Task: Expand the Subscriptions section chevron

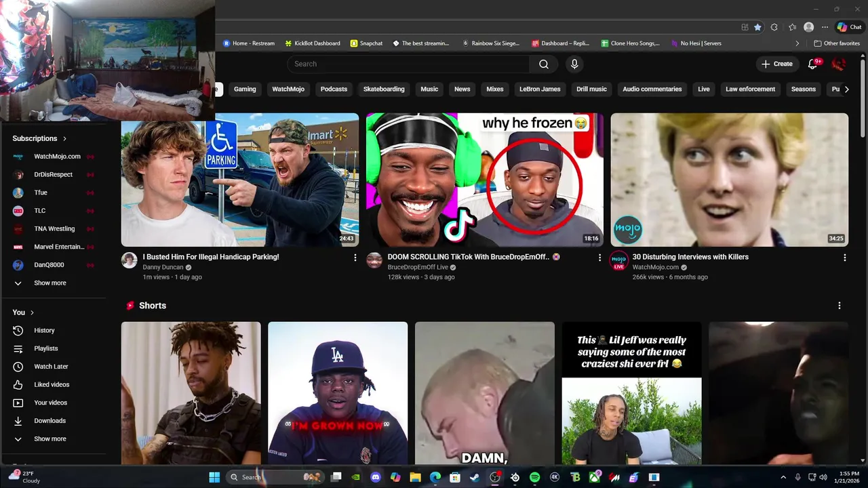Action: coord(65,138)
